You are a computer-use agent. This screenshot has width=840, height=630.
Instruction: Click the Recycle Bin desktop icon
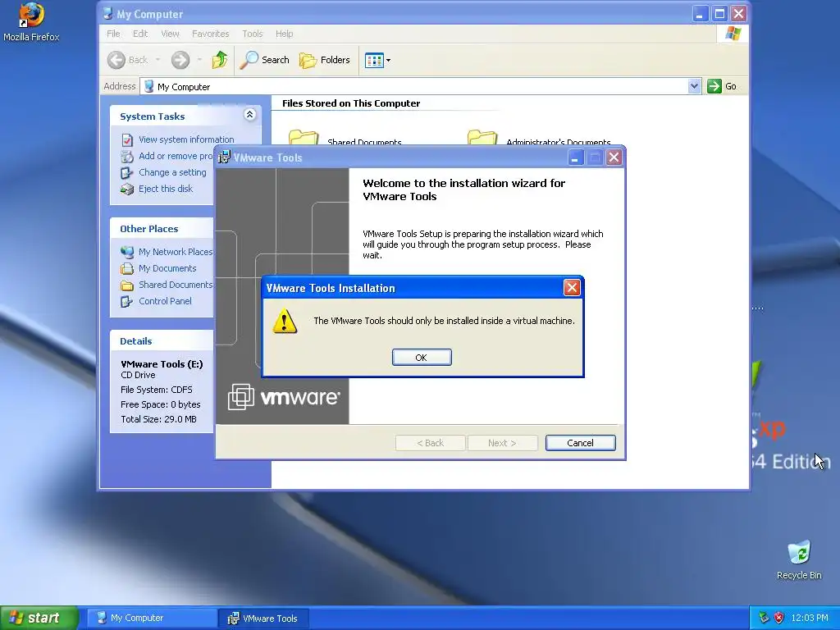799,559
